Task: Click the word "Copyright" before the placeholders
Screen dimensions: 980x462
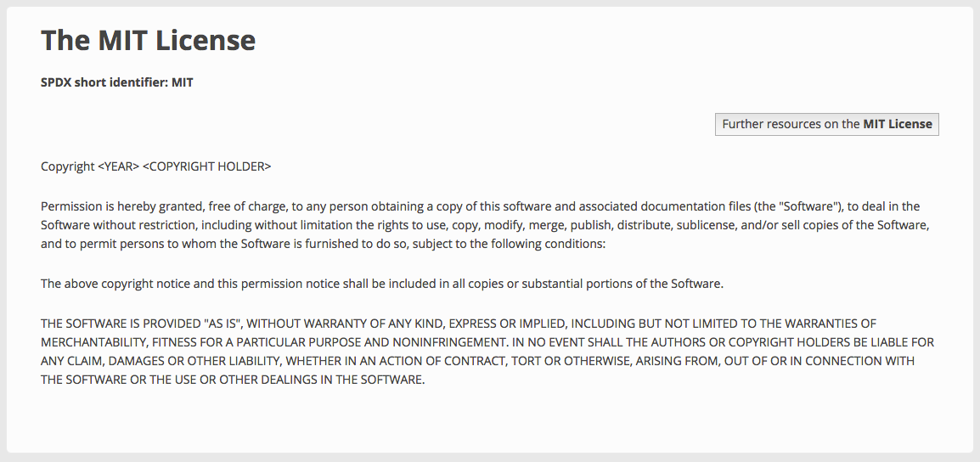Action: pyautogui.click(x=67, y=166)
